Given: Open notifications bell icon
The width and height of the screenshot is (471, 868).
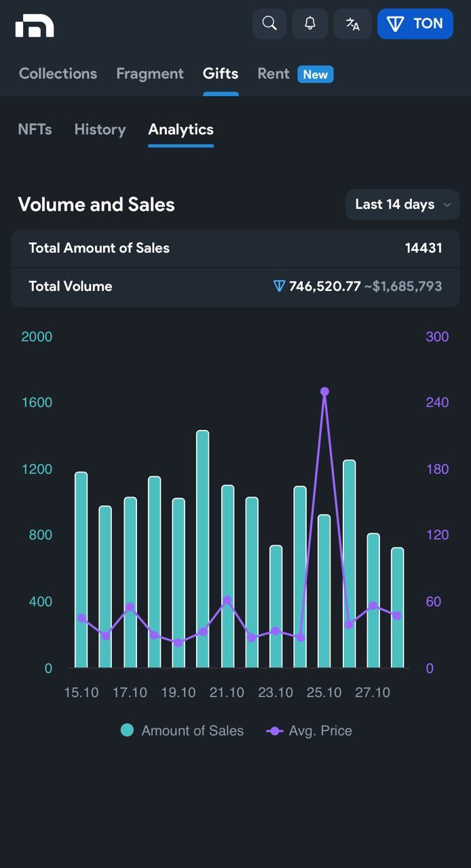Looking at the screenshot, I should coord(310,24).
